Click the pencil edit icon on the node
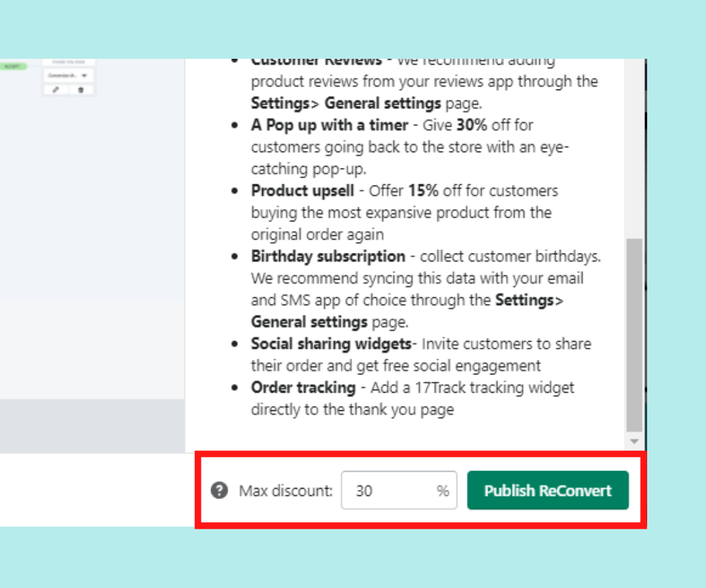The width and height of the screenshot is (706, 588). coord(56,90)
